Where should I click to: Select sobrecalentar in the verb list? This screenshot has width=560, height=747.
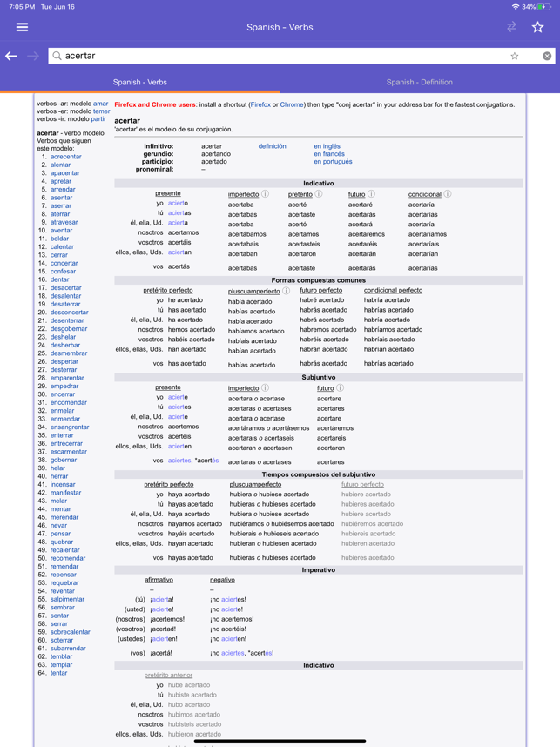pyautogui.click(x=70, y=632)
